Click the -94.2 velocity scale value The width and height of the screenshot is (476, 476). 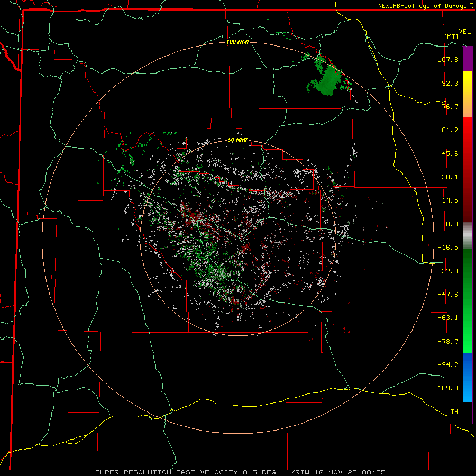coord(448,364)
